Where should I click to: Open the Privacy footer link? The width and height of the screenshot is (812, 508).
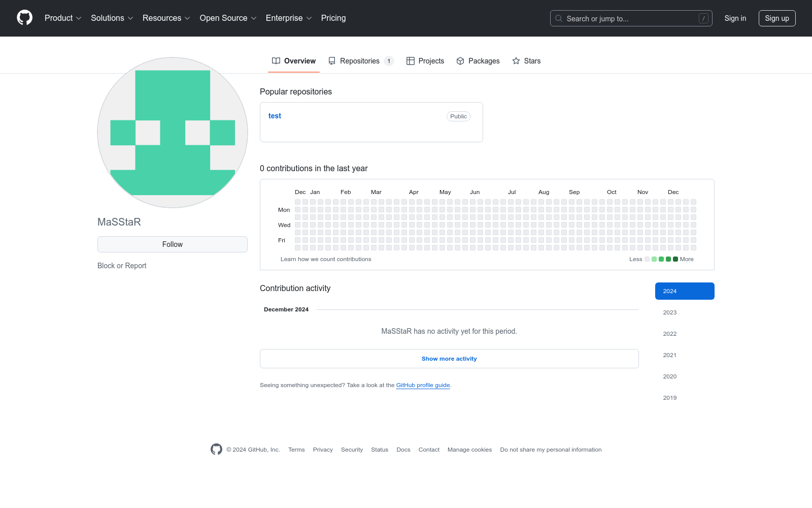click(x=323, y=450)
